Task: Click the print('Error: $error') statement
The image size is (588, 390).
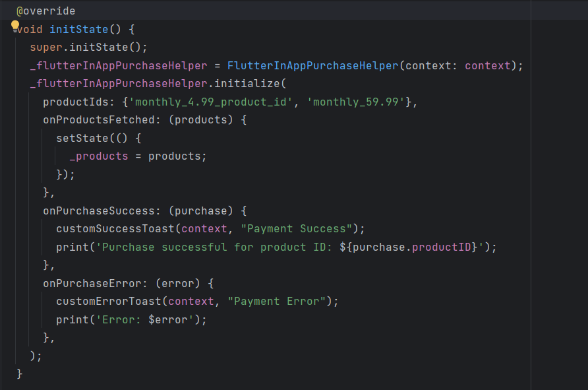Action: (131, 320)
